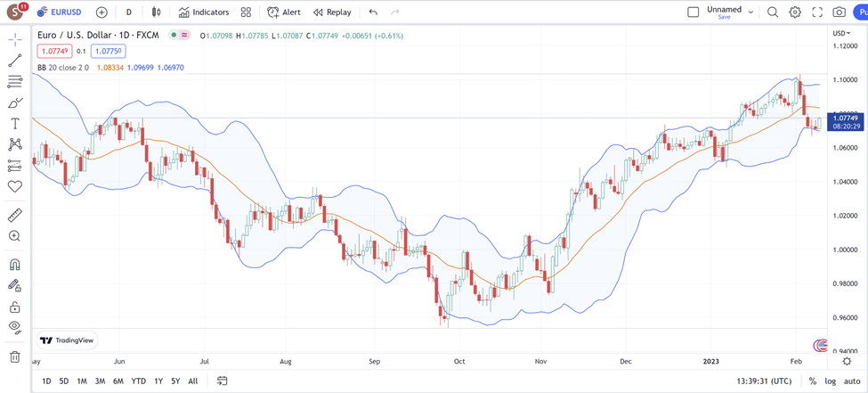Toggle lock all drawing tools
The width and height of the screenshot is (868, 393).
(x=15, y=307)
